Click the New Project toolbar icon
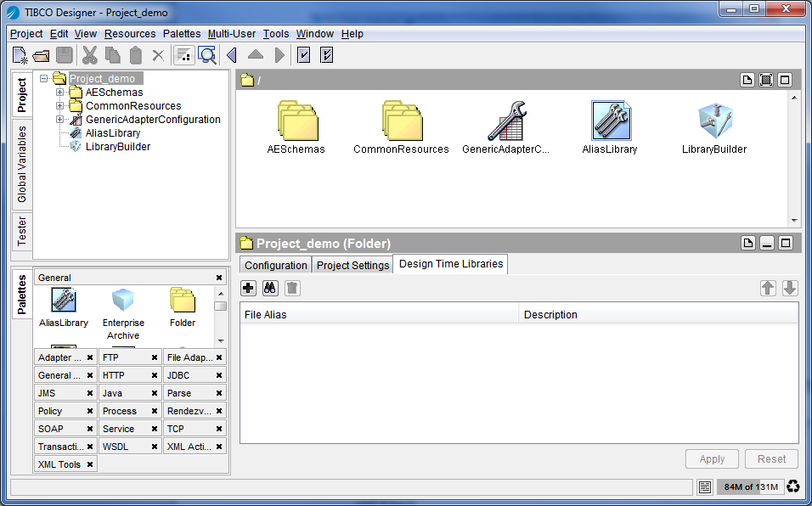This screenshot has width=812, height=506. pos(20,55)
